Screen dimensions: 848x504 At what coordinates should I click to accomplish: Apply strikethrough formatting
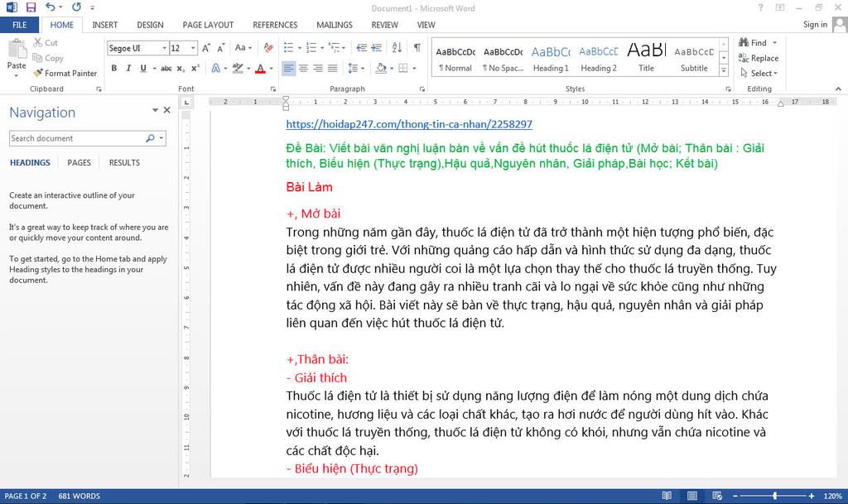coord(166,68)
